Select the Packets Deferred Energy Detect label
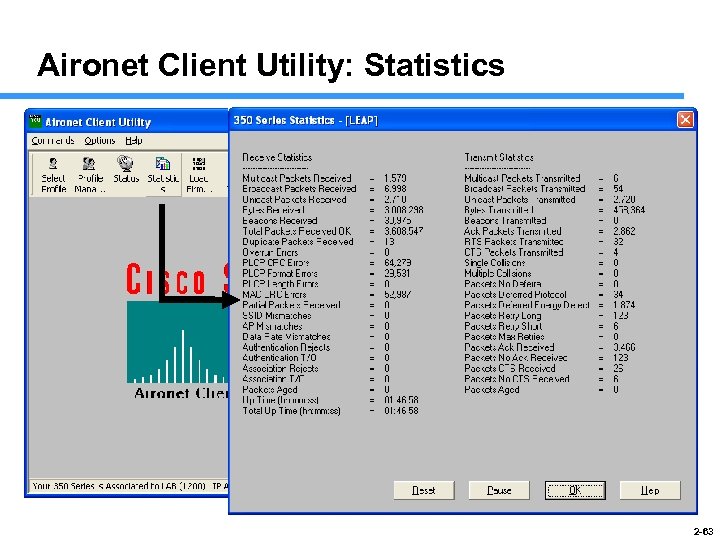Screen dimensions: 720x540 click(x=527, y=305)
